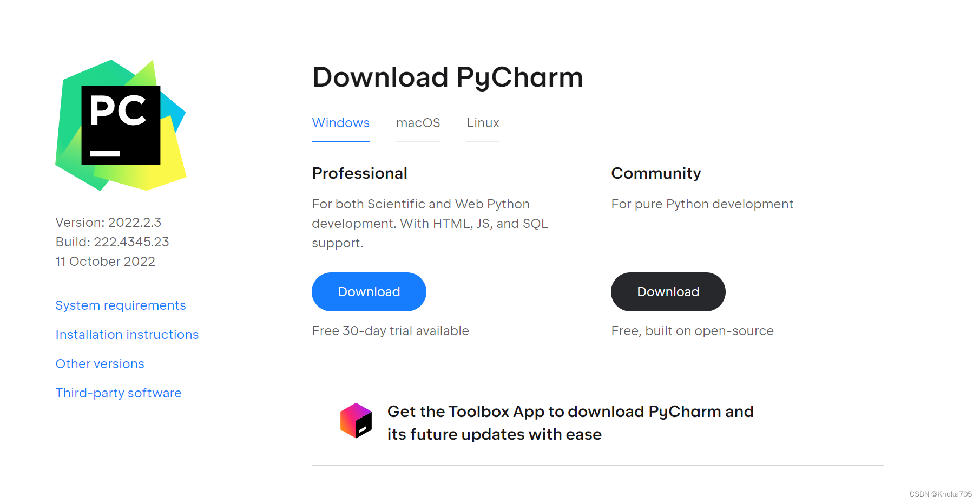This screenshot has width=980, height=502.
Task: Open the System requirements link
Action: [x=120, y=305]
